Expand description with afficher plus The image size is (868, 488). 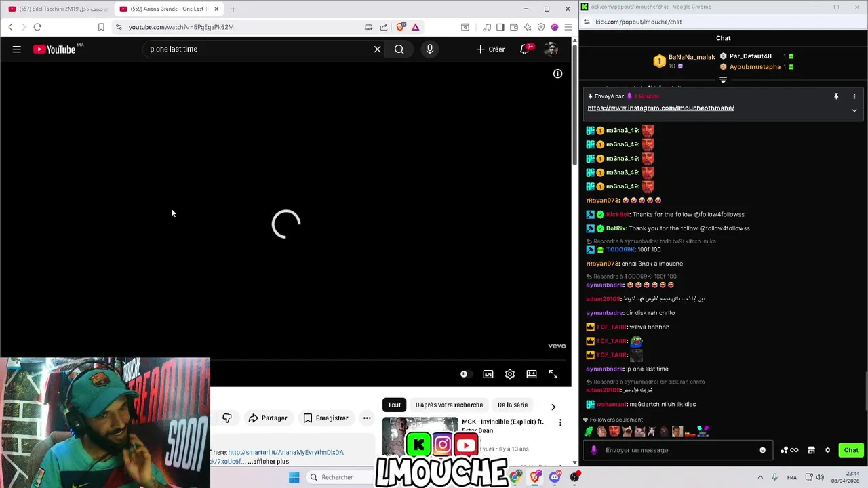268,462
